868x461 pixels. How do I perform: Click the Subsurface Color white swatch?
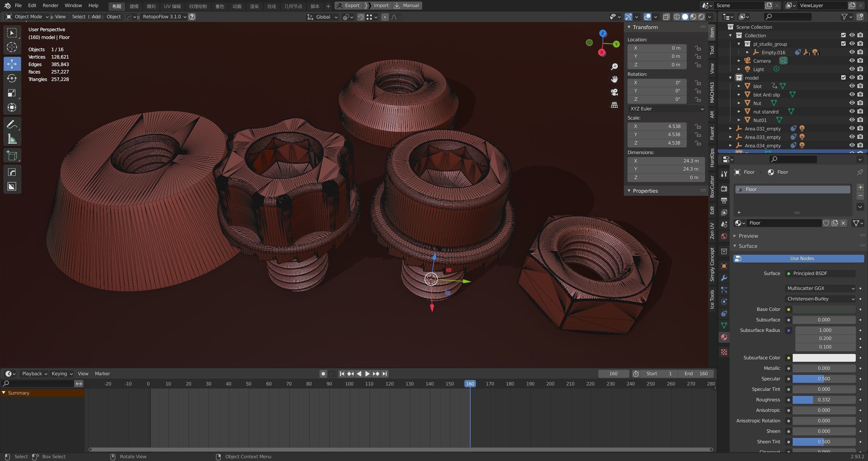[x=824, y=358]
